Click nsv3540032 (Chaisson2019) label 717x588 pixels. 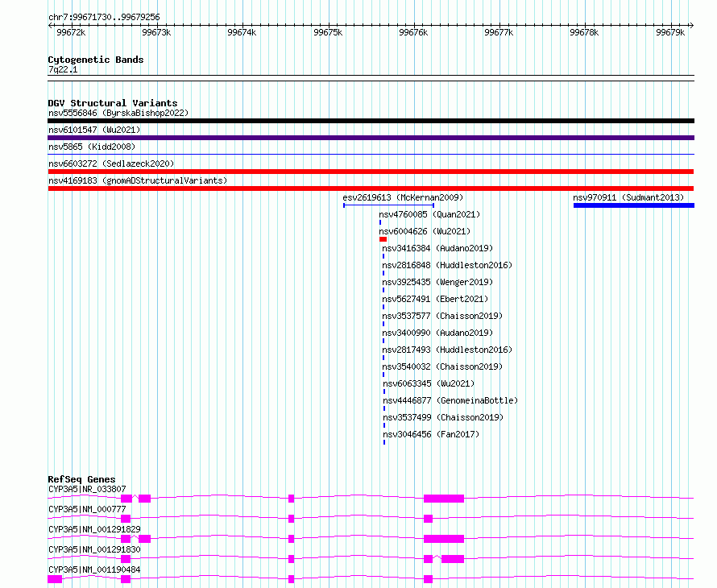442,366
